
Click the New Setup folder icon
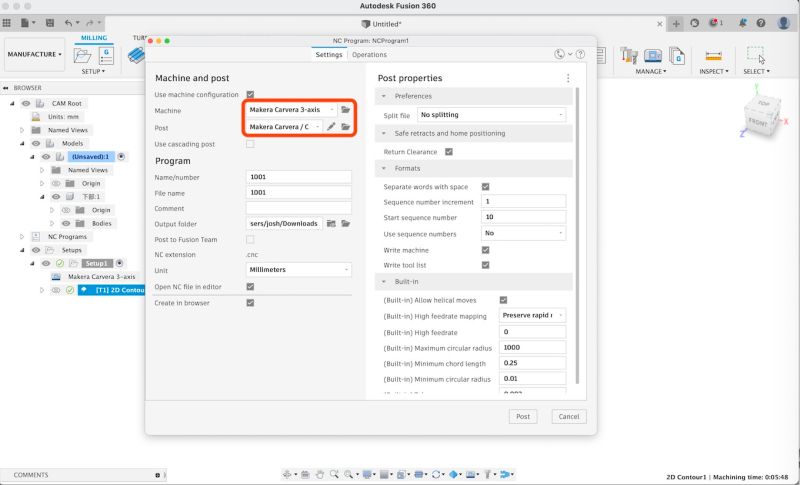coord(82,55)
